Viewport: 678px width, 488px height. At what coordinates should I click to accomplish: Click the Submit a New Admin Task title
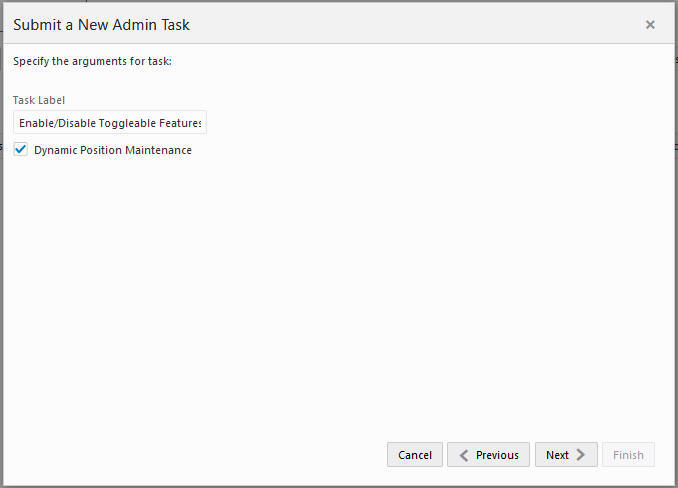101,25
